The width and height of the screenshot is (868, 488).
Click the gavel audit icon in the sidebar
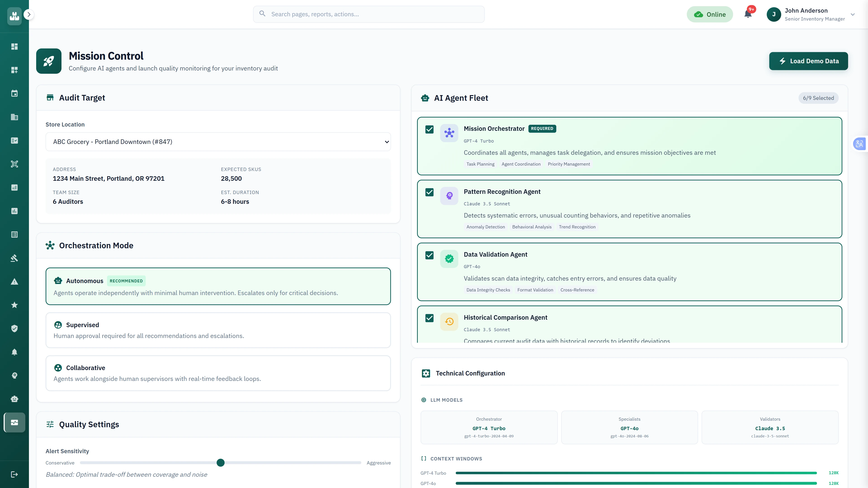click(14, 258)
